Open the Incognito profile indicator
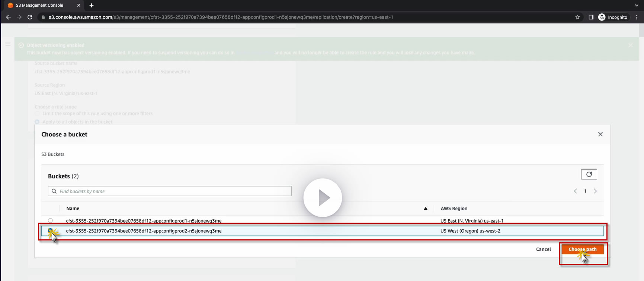The width and height of the screenshot is (644, 281). tap(613, 17)
